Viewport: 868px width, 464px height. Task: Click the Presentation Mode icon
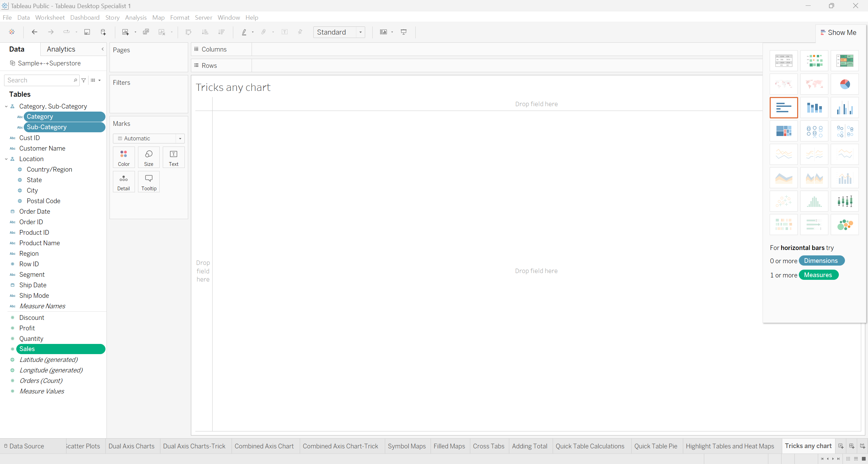(403, 32)
